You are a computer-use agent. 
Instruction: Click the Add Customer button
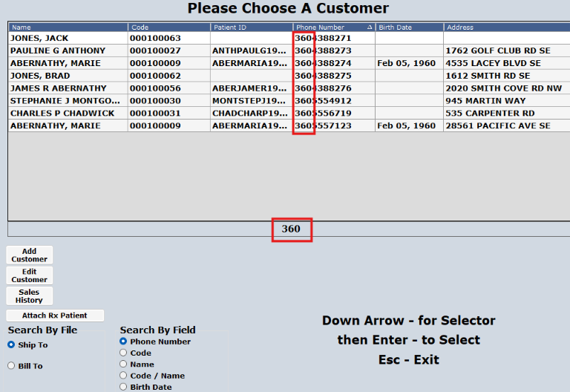[x=30, y=255]
